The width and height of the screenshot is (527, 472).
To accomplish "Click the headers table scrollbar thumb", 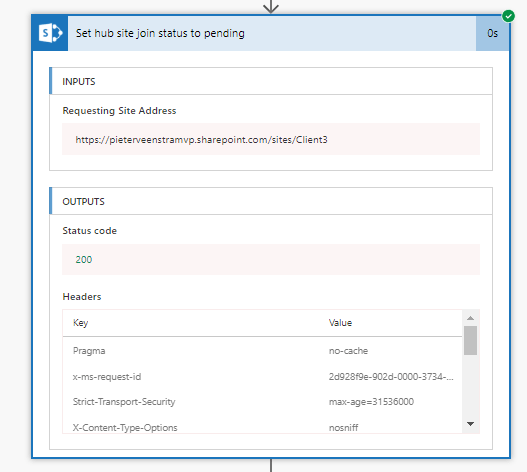I will (x=471, y=340).
